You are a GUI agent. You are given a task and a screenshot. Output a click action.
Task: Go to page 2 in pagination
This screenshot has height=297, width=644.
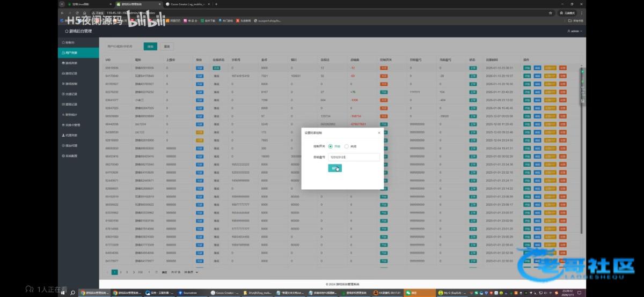pyautogui.click(x=121, y=272)
